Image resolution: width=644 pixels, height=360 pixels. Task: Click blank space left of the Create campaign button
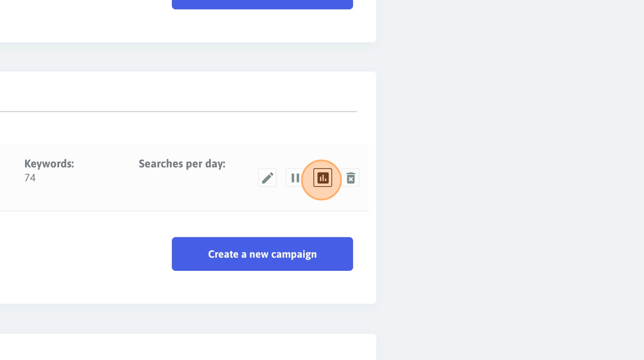(x=86, y=254)
